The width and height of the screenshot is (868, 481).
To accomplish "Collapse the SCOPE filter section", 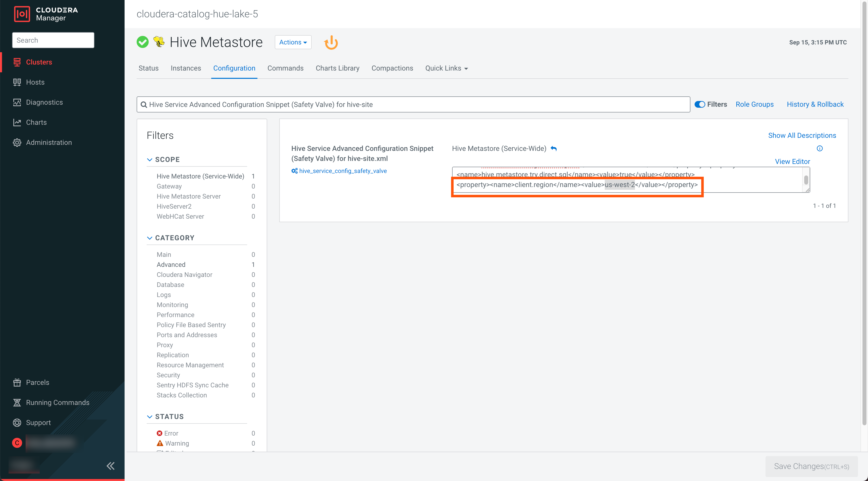I will coord(150,160).
